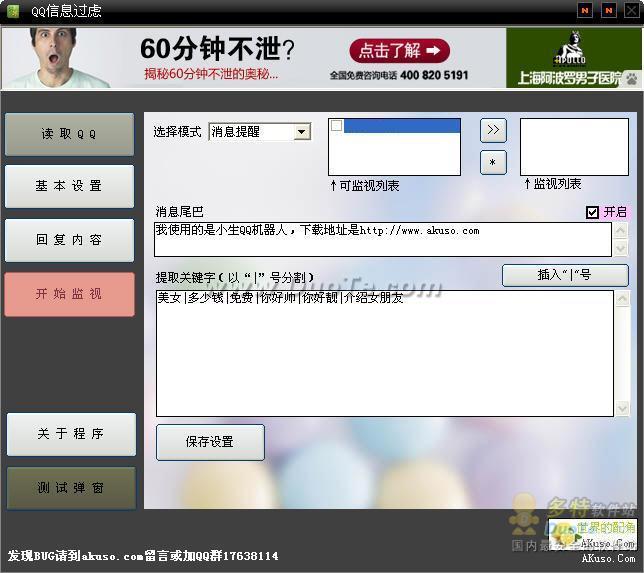Select the highlighted blue row in 可监视列表
Screen dimensions: 644x573
[402, 125]
